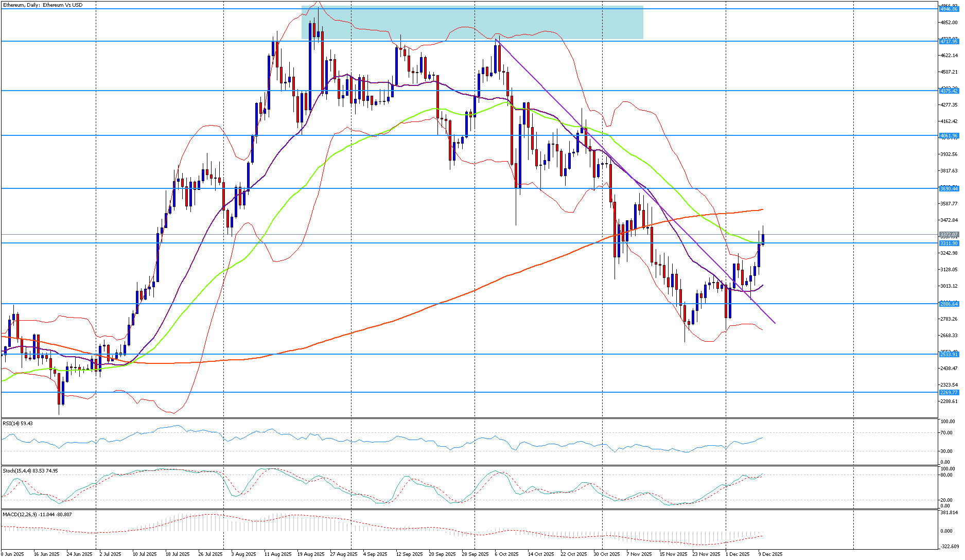Select the purple descending trendline
This screenshot has width=965, height=560.
click(x=635, y=181)
